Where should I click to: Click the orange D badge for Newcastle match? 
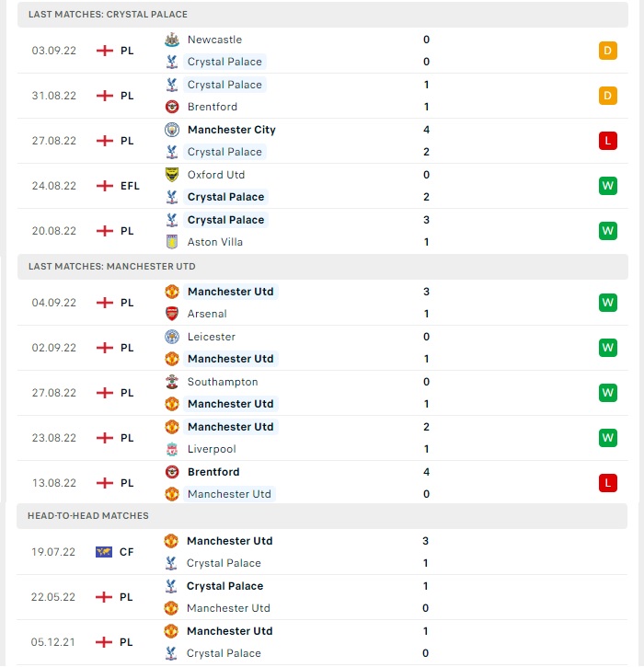(x=608, y=51)
